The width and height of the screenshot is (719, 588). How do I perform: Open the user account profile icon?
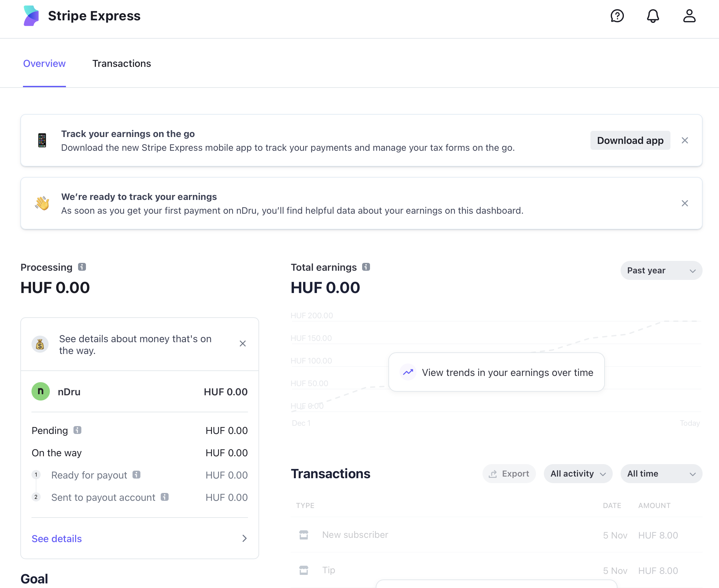coord(689,16)
